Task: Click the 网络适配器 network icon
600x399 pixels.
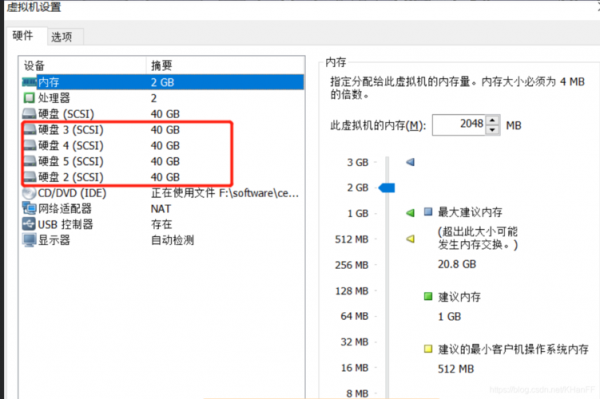Action: (29, 208)
